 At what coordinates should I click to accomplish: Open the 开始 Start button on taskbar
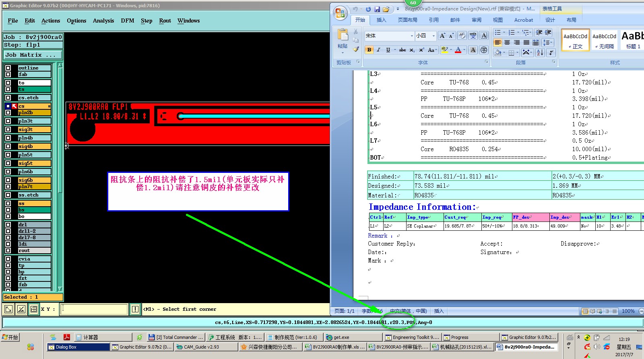click(x=10, y=337)
